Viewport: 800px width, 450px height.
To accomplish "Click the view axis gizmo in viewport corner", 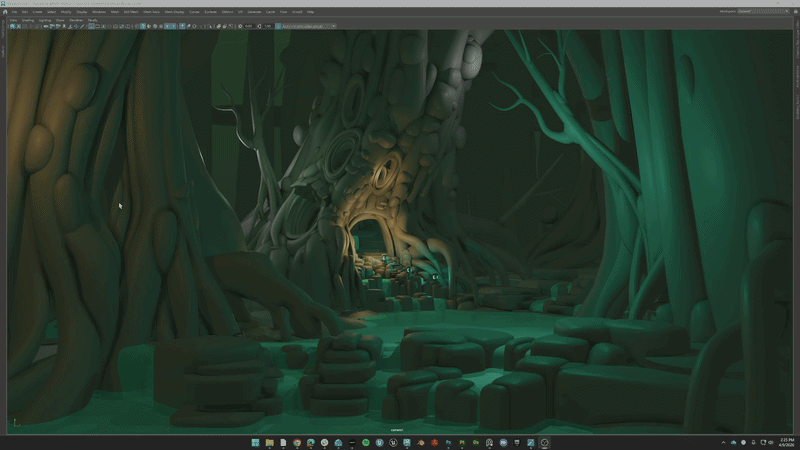I will coord(13,423).
